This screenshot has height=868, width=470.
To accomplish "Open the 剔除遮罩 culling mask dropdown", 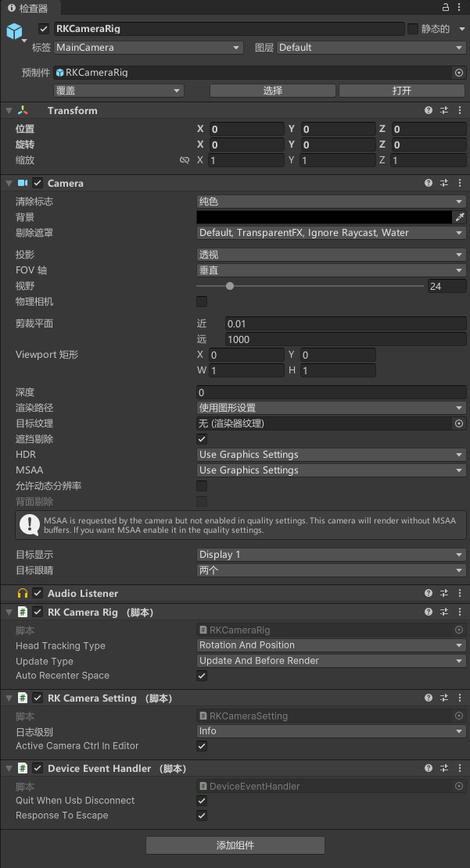I will (332, 233).
